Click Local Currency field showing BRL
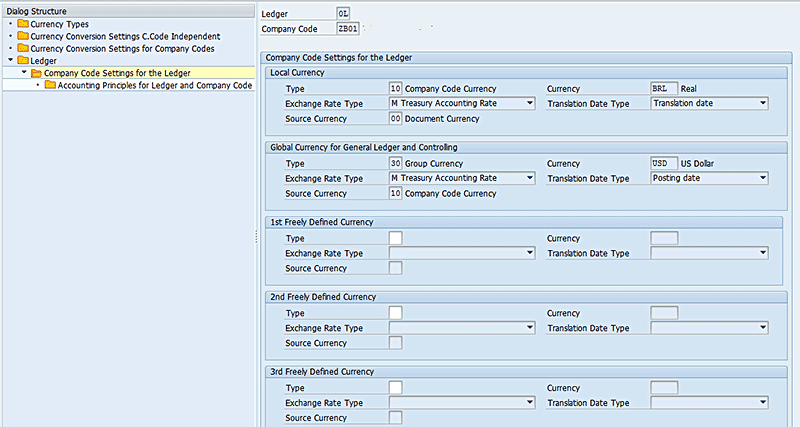Viewport: 800px width, 427px height. point(663,88)
